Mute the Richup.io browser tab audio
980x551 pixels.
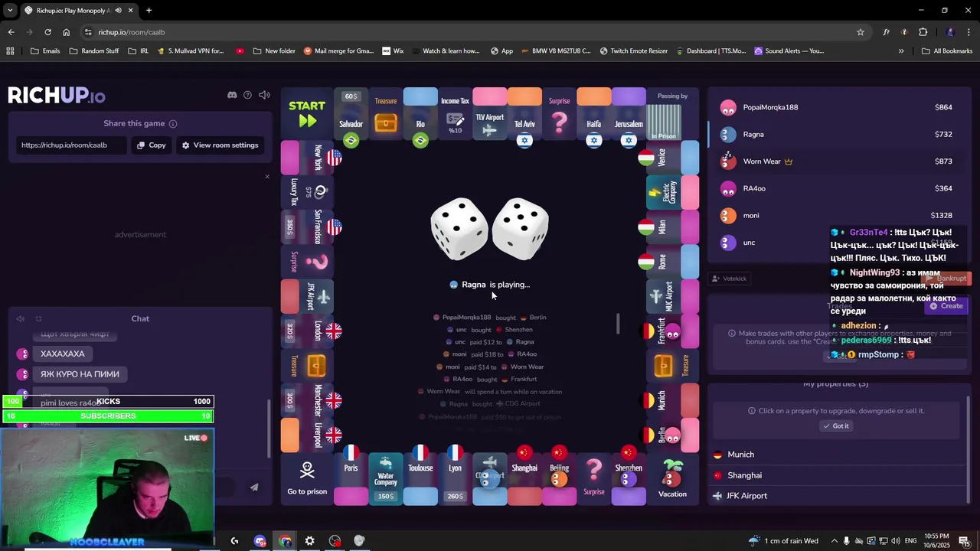(118, 11)
